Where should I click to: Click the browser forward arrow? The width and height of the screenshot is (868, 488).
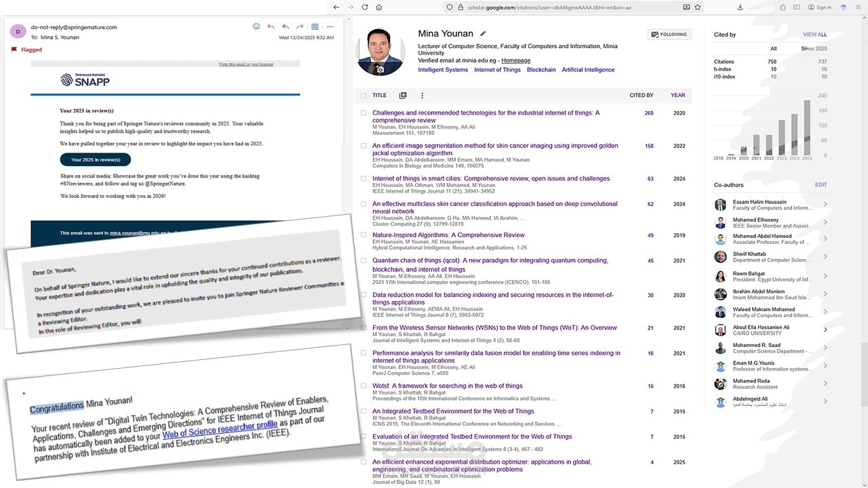(x=351, y=7)
